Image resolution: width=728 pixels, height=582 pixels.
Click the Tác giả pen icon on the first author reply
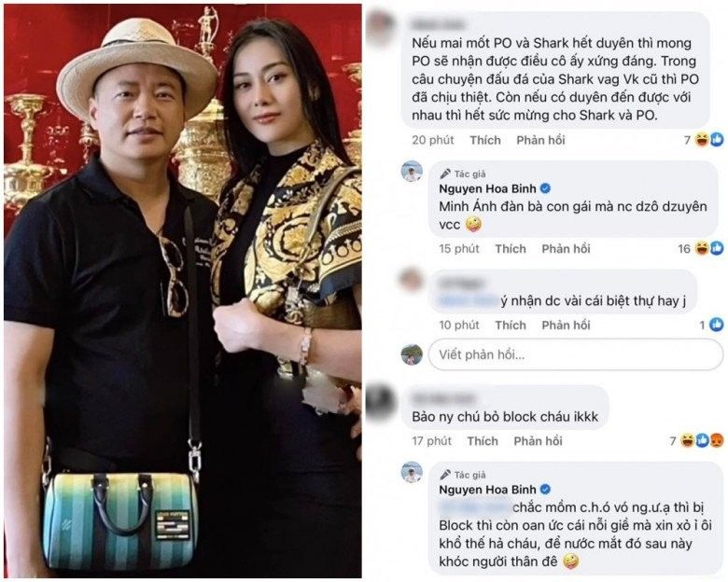(445, 173)
